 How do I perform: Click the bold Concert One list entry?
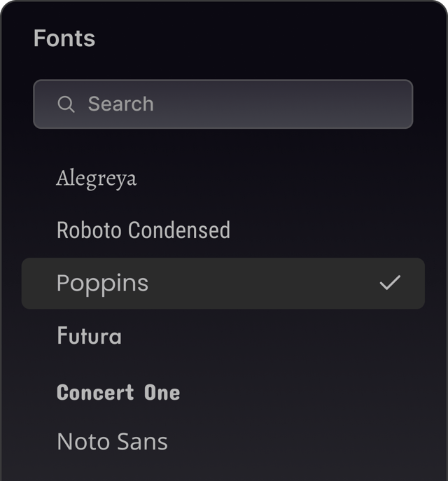(x=118, y=392)
